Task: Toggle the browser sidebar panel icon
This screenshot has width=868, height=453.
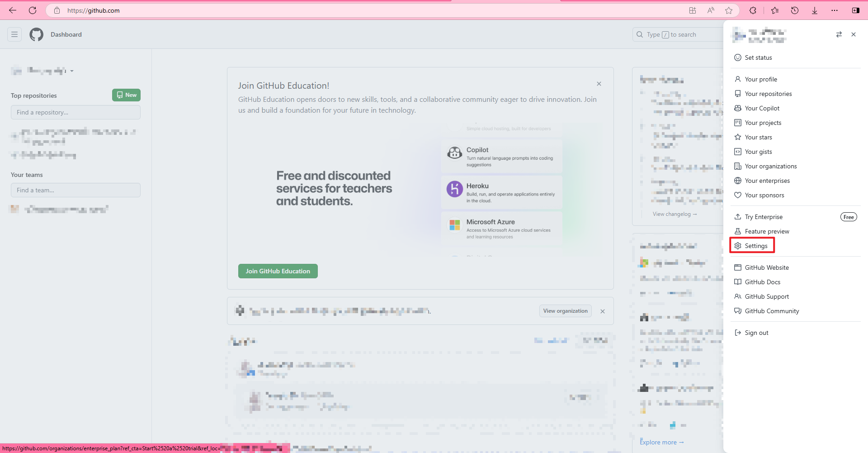Action: (856, 10)
